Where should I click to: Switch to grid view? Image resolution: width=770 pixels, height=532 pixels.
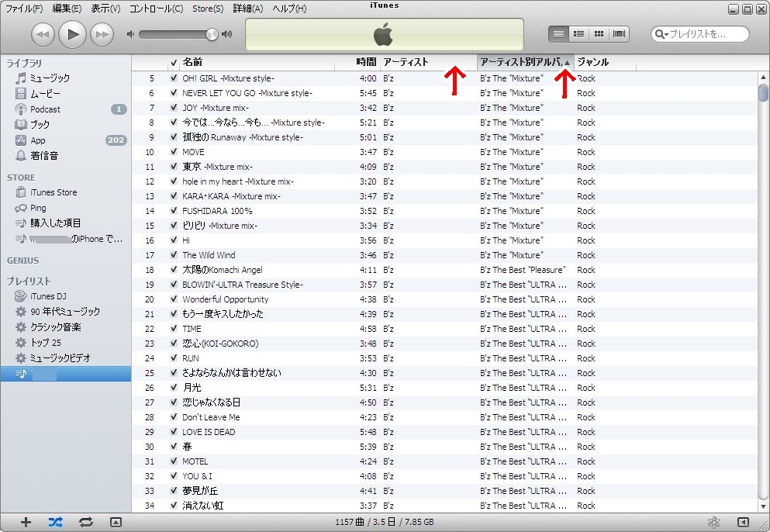(x=599, y=34)
